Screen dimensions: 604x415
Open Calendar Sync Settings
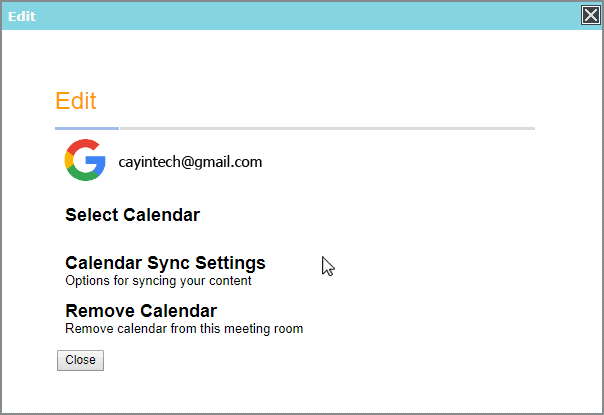pos(165,263)
